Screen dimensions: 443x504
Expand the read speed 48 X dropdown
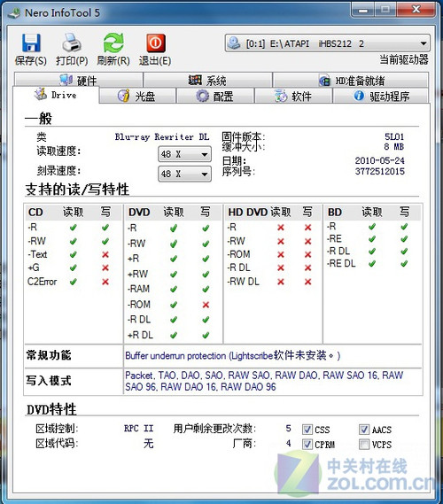184,154
